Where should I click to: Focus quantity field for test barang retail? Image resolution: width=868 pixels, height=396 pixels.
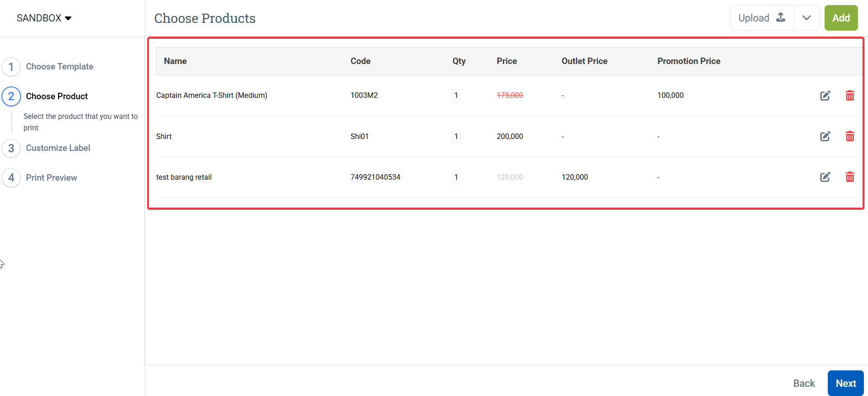pyautogui.click(x=456, y=177)
